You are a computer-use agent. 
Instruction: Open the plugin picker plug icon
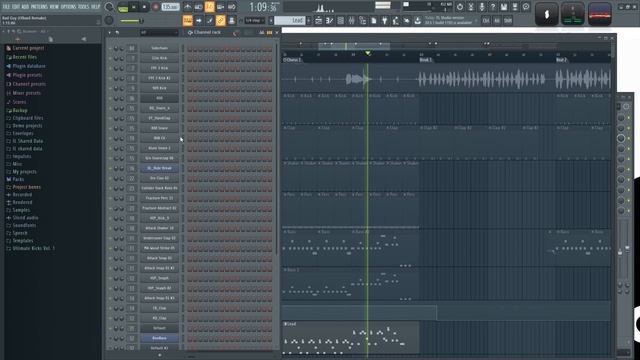[384, 20]
